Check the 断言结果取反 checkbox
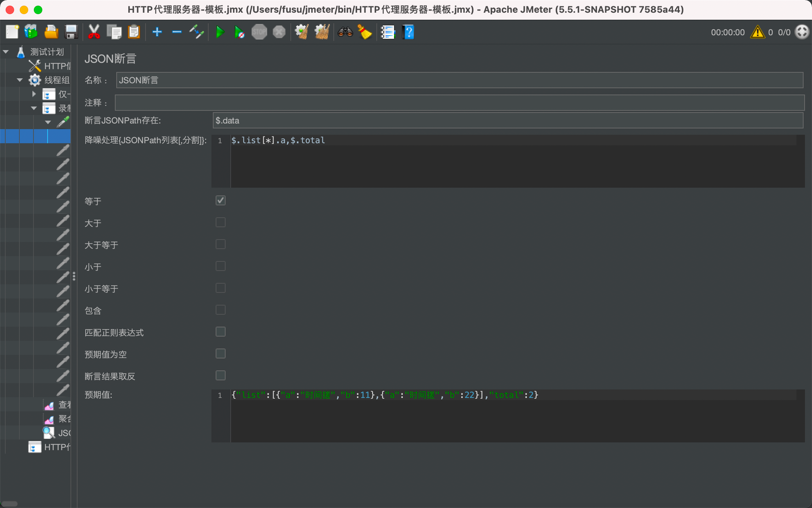Viewport: 812px width, 508px height. (221, 376)
